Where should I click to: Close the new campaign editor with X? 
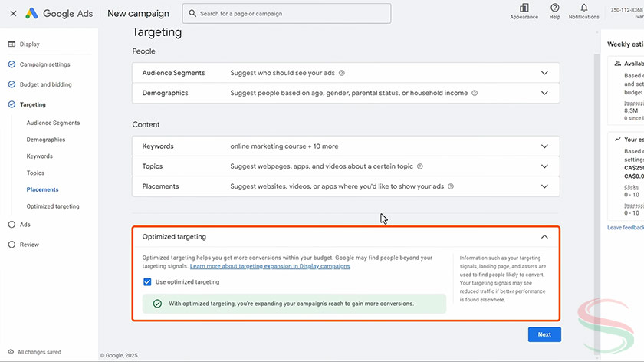13,13
